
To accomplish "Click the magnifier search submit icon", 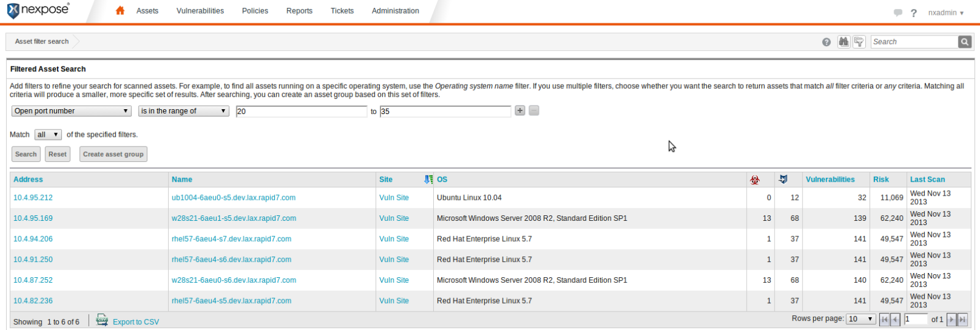I will click(965, 42).
